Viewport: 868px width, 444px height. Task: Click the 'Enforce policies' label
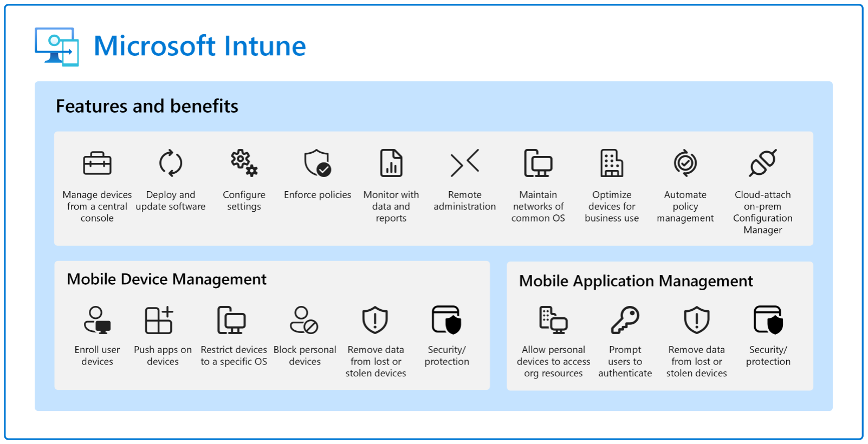[318, 194]
